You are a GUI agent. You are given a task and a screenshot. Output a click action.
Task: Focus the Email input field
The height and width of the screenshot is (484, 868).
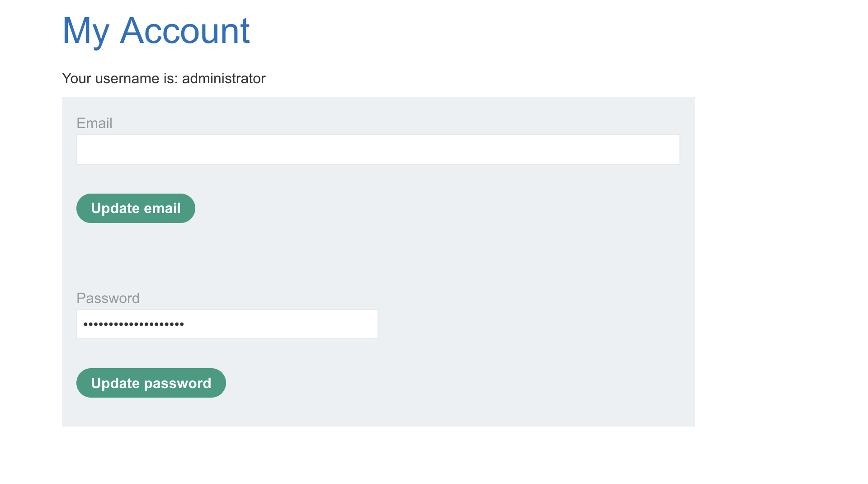click(378, 149)
